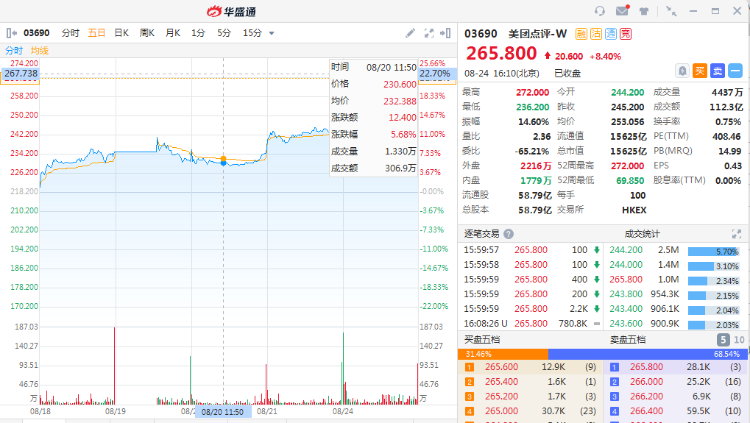The width and height of the screenshot is (750, 423).
Task: Click the blue 68.54% ask ratio bar
Action: 648,354
